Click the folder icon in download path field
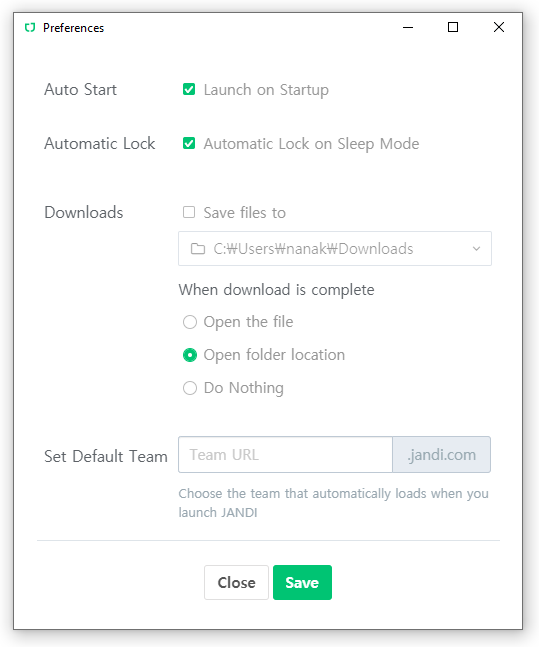Viewport: 539px width, 647px height. pyautogui.click(x=198, y=249)
